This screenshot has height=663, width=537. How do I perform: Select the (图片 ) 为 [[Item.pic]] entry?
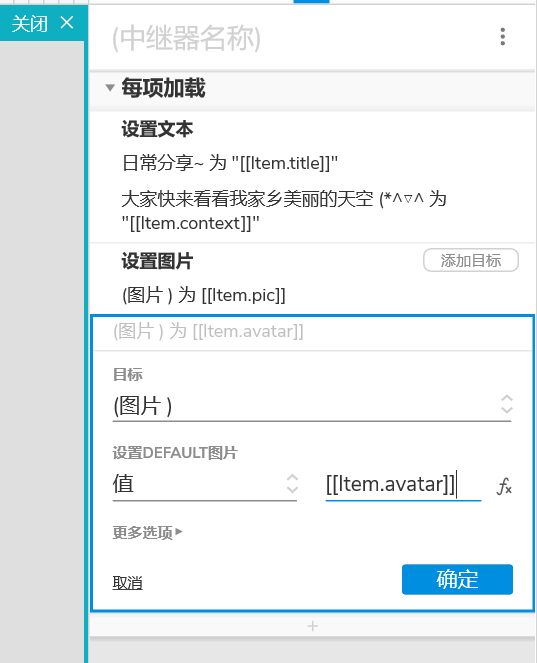[x=204, y=295]
